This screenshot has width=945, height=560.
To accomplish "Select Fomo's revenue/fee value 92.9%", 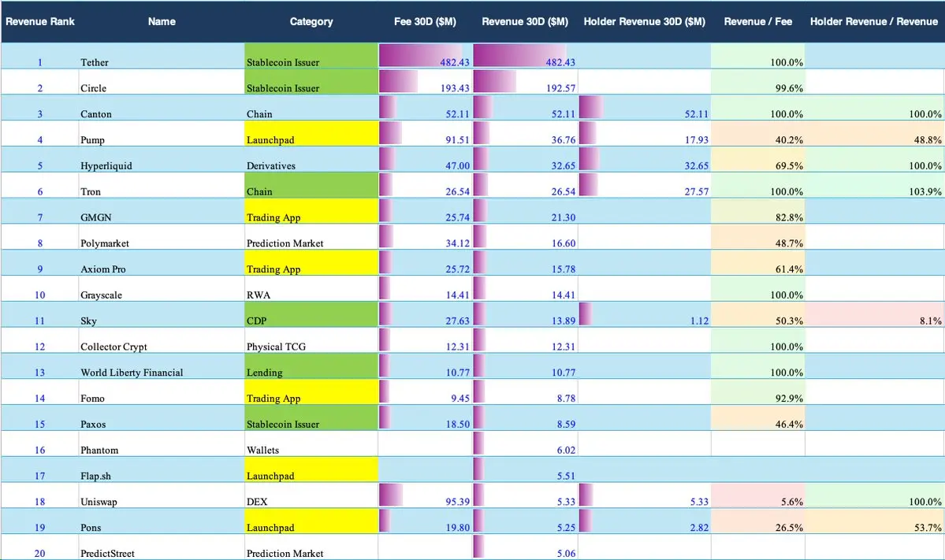I will point(789,398).
